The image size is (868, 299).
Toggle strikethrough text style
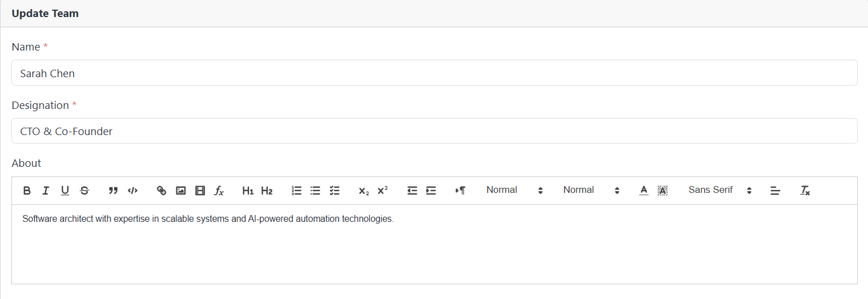85,191
